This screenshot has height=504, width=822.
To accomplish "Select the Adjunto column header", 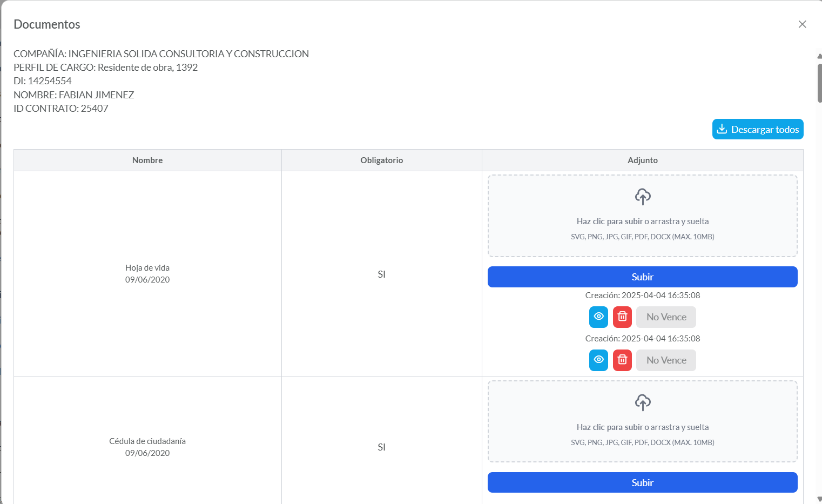I will [x=642, y=160].
